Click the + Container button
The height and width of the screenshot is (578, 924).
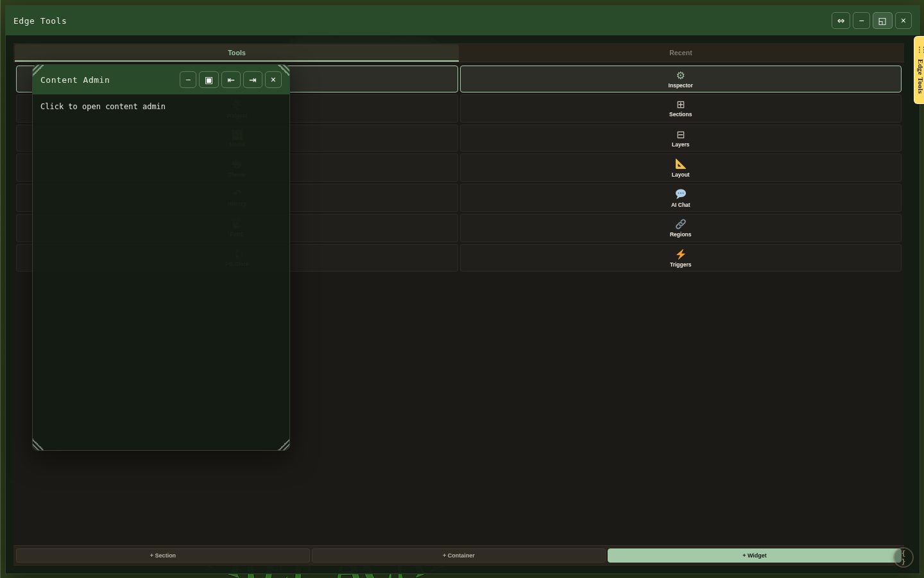(x=459, y=556)
